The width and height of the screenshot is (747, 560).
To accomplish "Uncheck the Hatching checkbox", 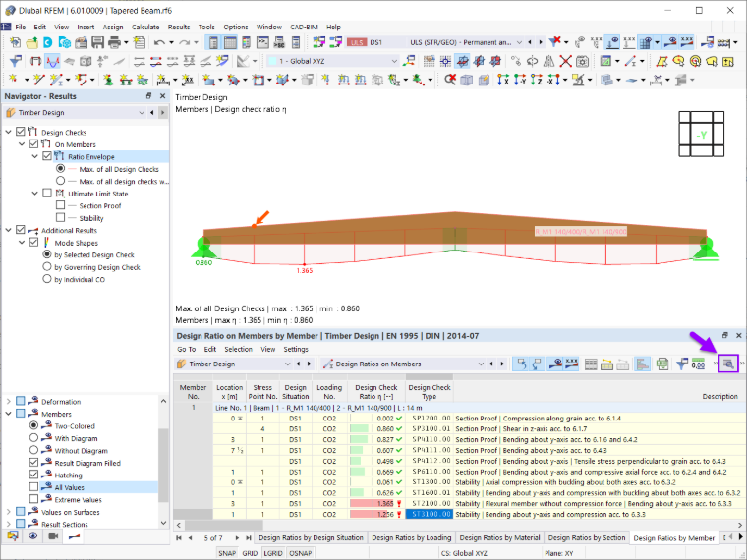I will click(x=33, y=475).
